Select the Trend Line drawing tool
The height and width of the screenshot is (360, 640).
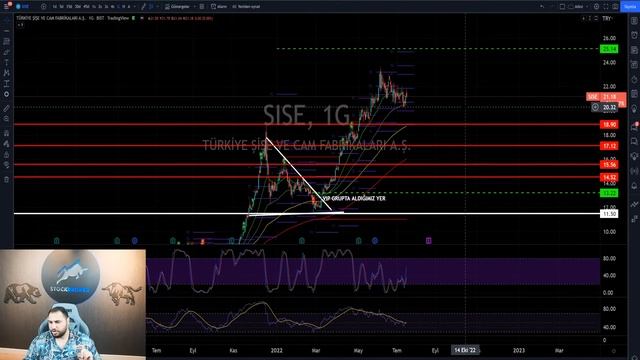[x=7, y=31]
